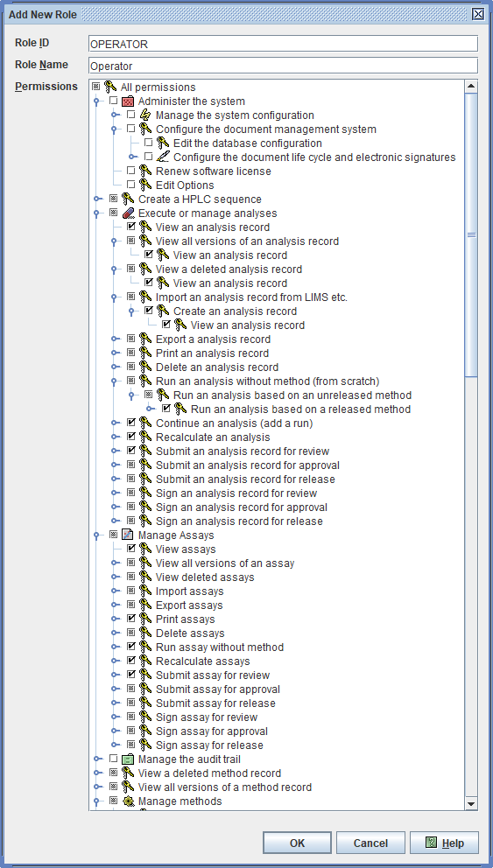Screen dimensions: 493x868
Task: Select the View a deleted method record item
Action: (x=209, y=773)
